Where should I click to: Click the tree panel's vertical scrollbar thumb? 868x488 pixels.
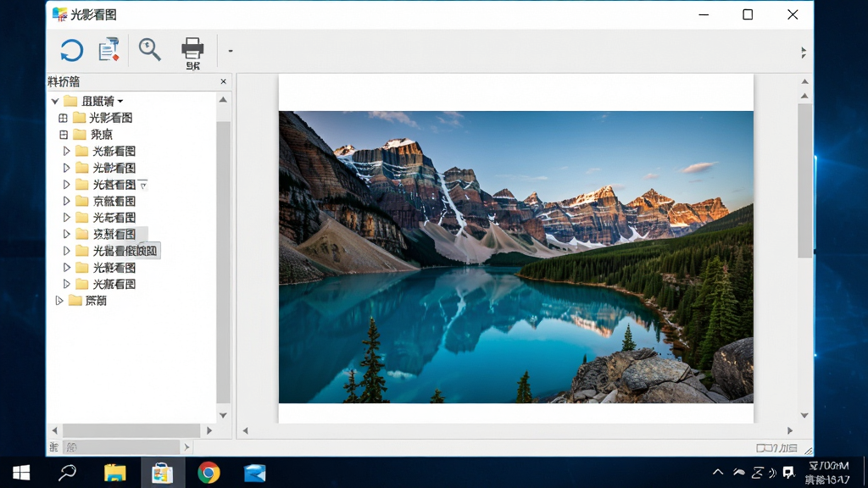tap(223, 263)
